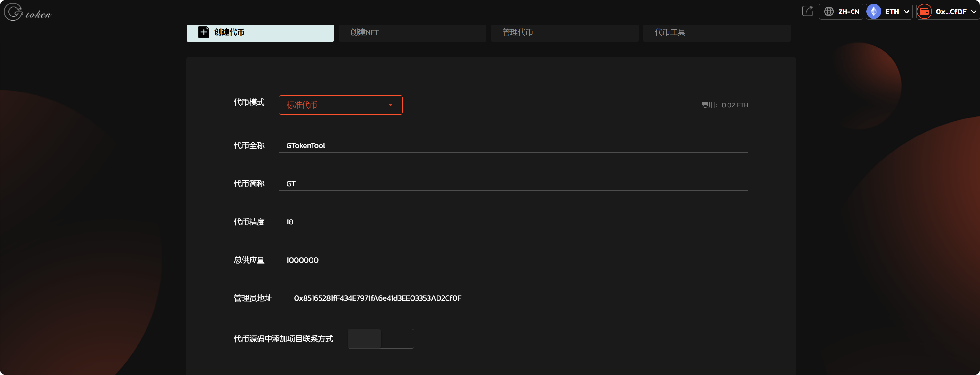
Task: Expand the ETH network chevron
Action: tap(906, 12)
